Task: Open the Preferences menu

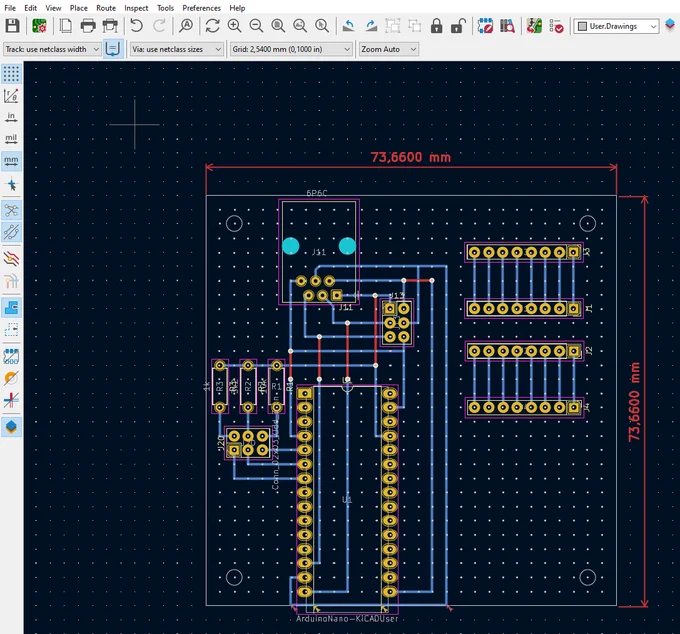Action: (201, 8)
